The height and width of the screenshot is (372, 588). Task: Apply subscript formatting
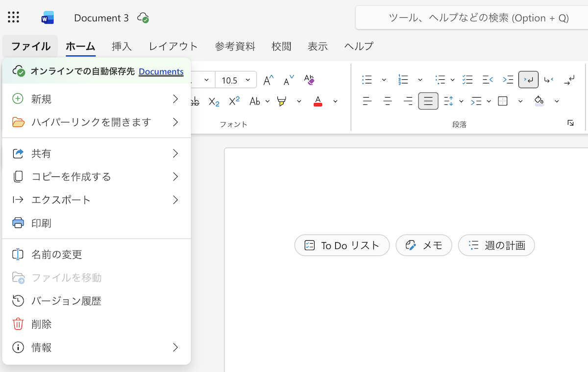[x=214, y=101]
